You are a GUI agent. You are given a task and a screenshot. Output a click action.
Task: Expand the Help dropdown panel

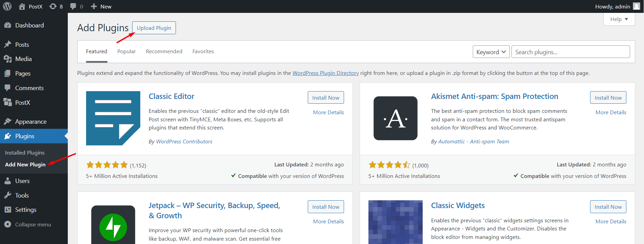tap(619, 19)
